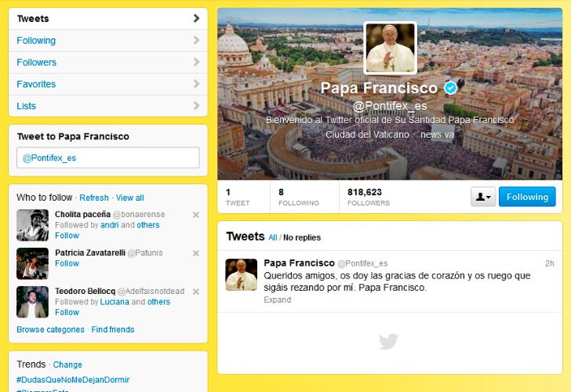This screenshot has width=571, height=392.
Task: Open the Favorites sidebar item
Action: (107, 84)
